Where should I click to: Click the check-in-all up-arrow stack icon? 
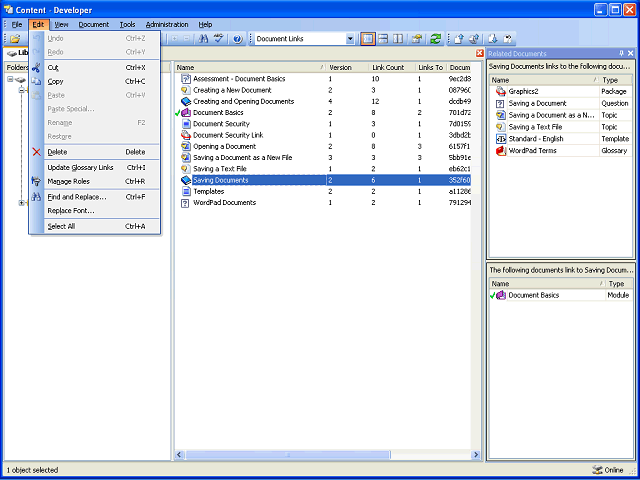tap(474, 39)
